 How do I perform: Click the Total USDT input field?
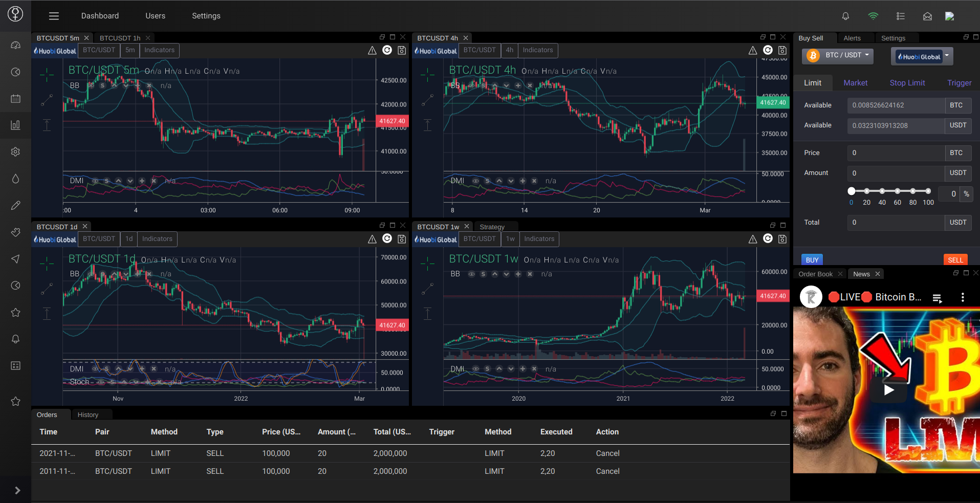[896, 223]
